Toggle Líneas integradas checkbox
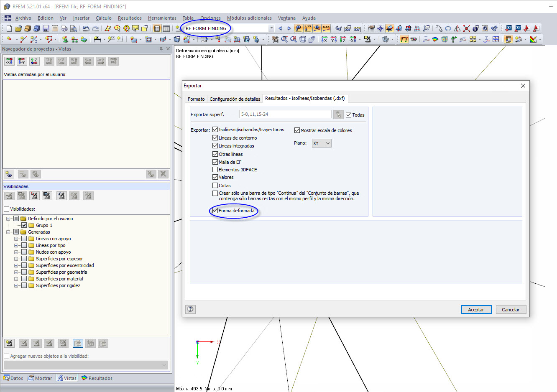Viewport: 557px width, 392px height. click(x=215, y=146)
